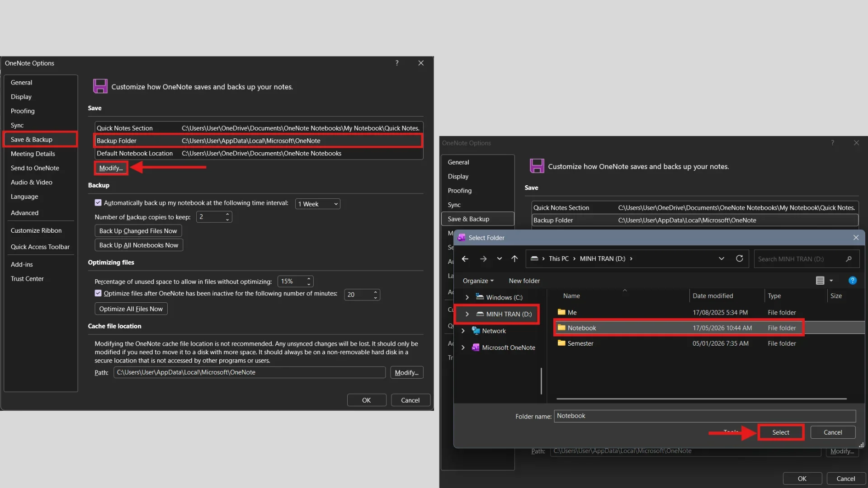The image size is (868, 488).
Task: Open the view options dropdown arrow
Action: point(831,281)
